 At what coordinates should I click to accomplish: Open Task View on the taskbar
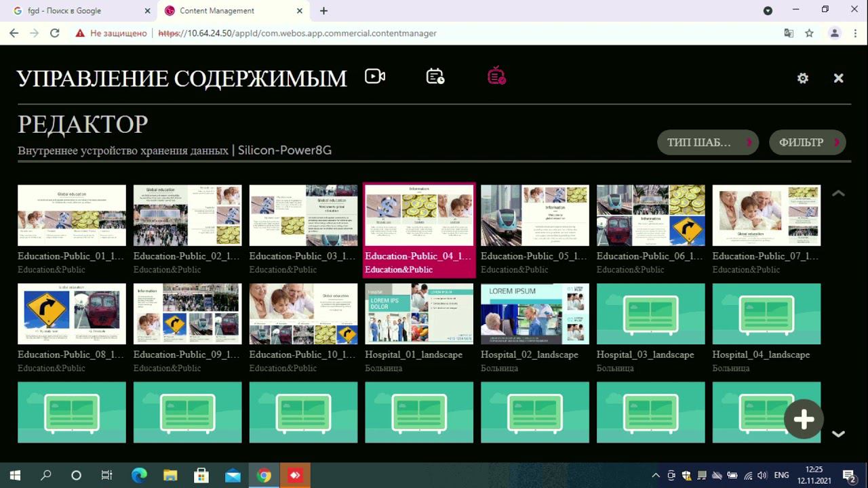point(106,475)
